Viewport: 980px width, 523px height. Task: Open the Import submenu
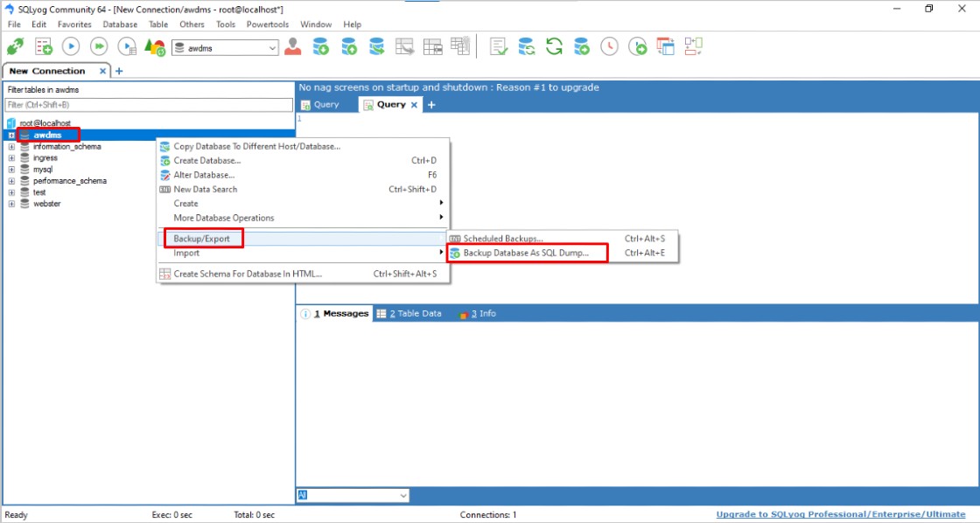point(302,253)
